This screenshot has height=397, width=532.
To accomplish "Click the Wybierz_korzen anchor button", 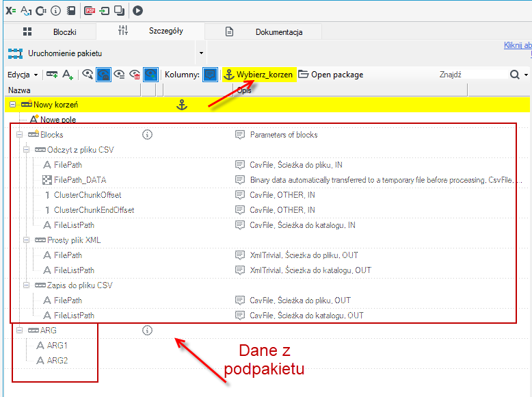I will [259, 75].
